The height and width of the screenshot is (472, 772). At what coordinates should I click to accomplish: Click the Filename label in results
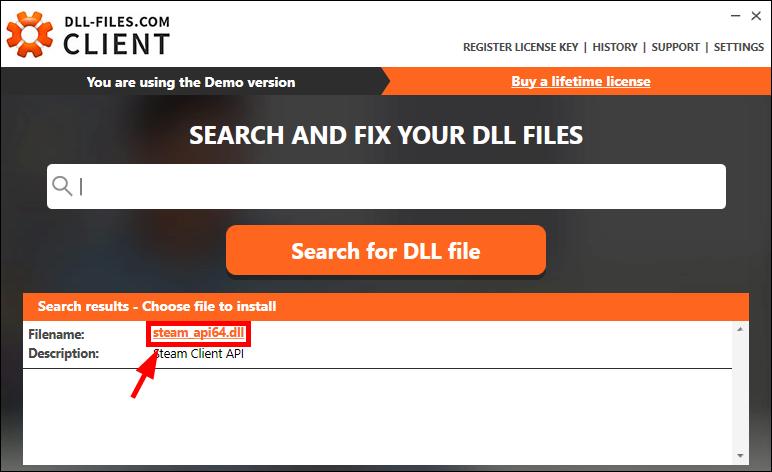point(56,335)
